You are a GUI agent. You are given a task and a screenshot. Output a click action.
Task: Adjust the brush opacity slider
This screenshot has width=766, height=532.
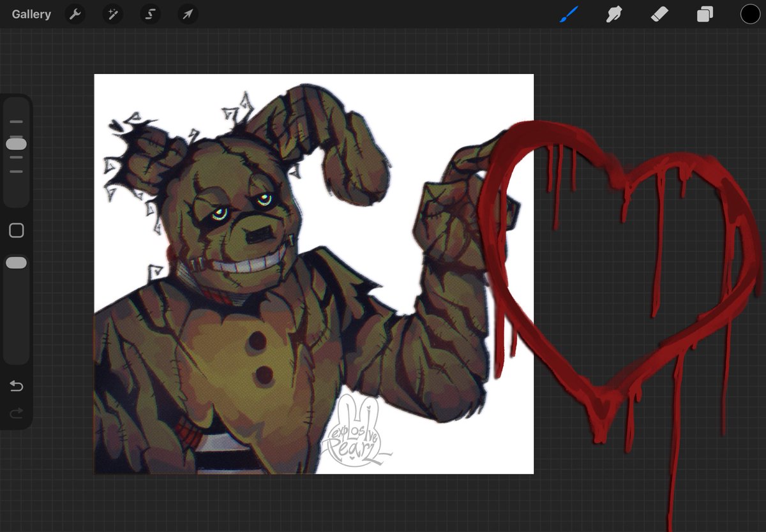pyautogui.click(x=16, y=262)
